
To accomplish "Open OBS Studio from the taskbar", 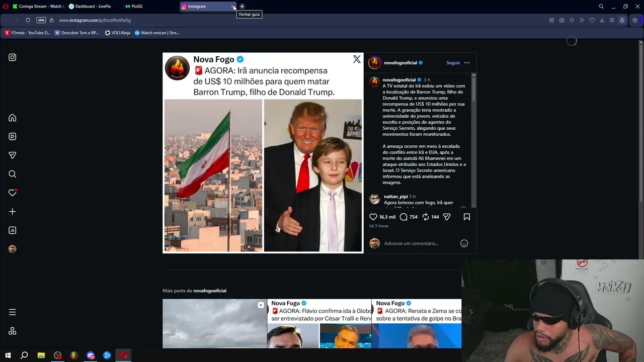I will point(58,355).
